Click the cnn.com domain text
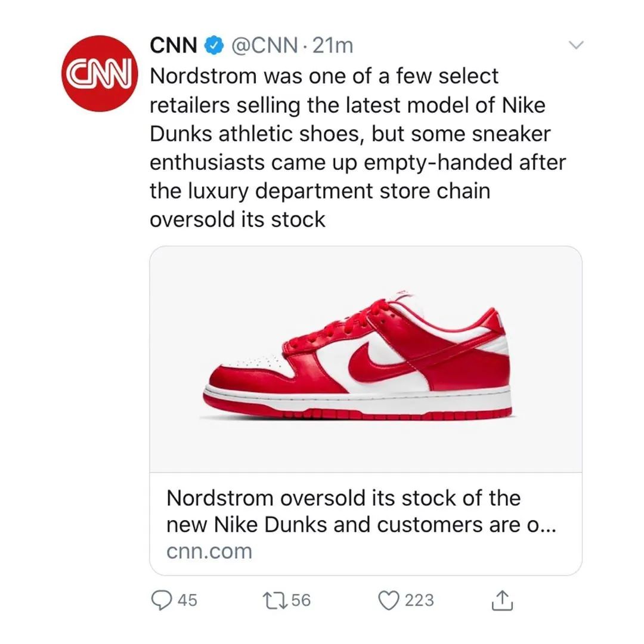This screenshot has width=644, height=644. pyautogui.click(x=209, y=551)
